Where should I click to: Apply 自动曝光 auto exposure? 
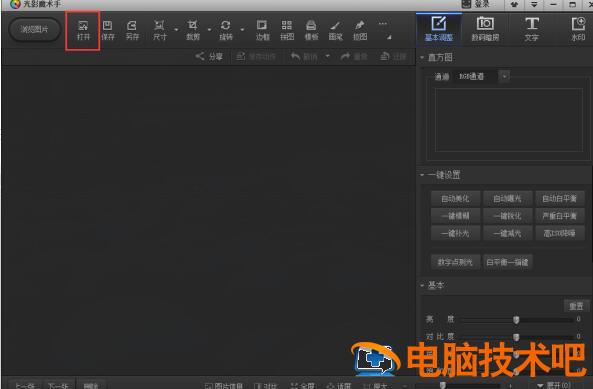508,198
